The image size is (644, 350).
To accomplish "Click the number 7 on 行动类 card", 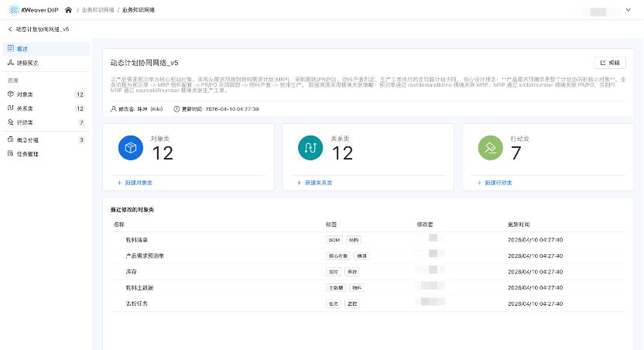I will click(516, 153).
